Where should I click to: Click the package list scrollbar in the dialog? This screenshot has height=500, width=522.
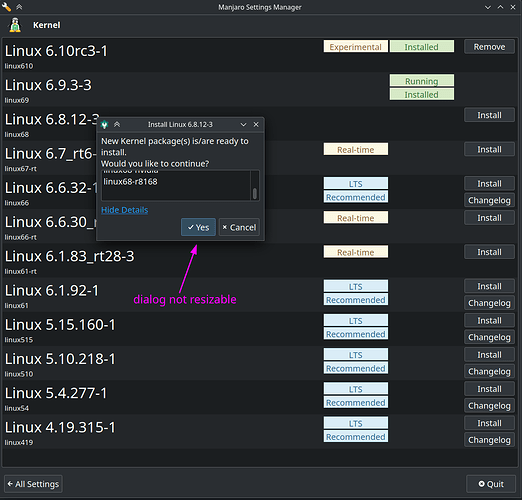point(255,185)
